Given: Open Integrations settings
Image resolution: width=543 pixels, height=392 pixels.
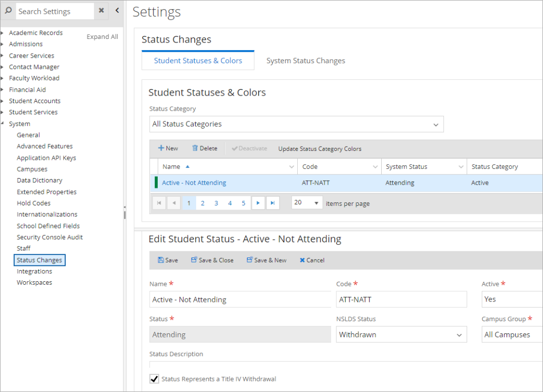Looking at the screenshot, I should (x=34, y=272).
